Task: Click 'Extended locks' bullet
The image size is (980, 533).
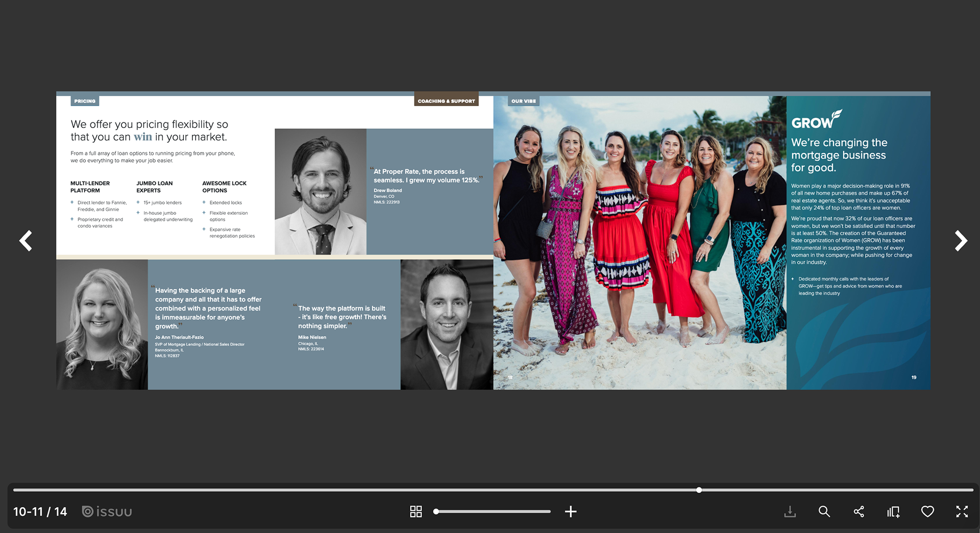Action: click(x=226, y=202)
